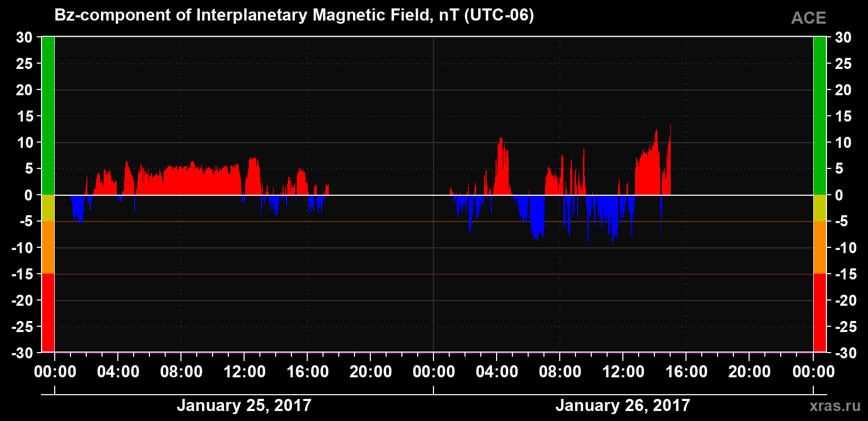
Task: Click the 20:00 time label for January 25
Action: click(370, 372)
